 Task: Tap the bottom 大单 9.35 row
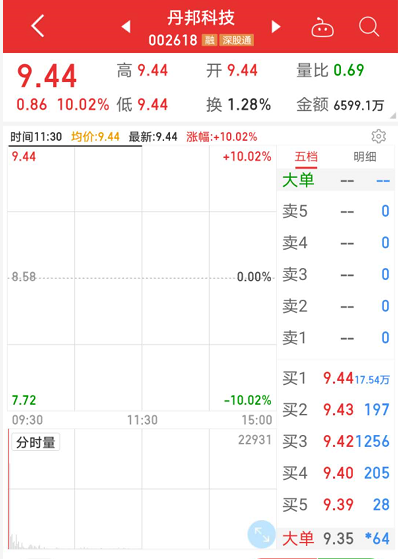336,538
